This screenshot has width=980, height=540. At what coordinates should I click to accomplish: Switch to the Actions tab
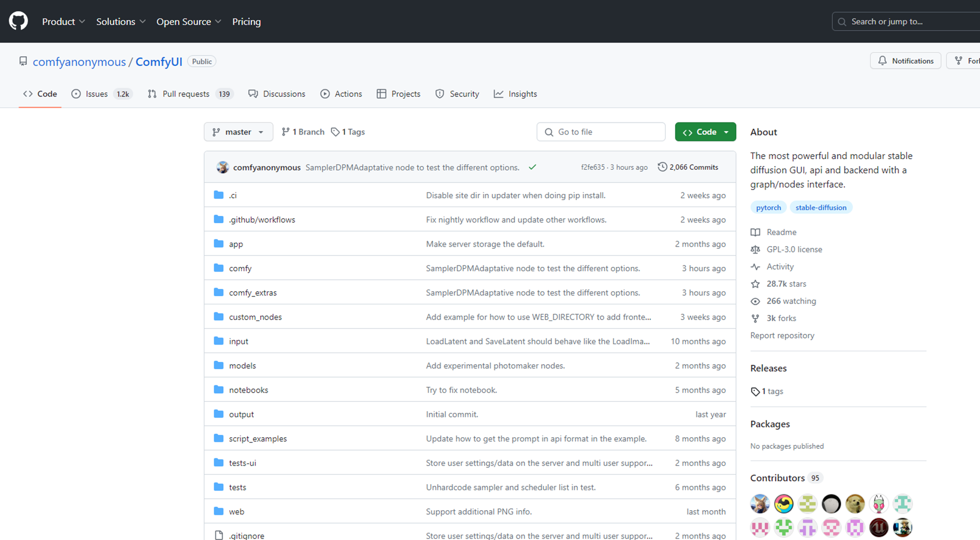click(341, 94)
